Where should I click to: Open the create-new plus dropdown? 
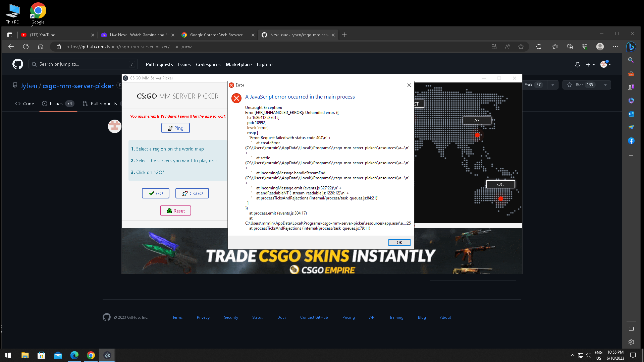click(x=590, y=64)
